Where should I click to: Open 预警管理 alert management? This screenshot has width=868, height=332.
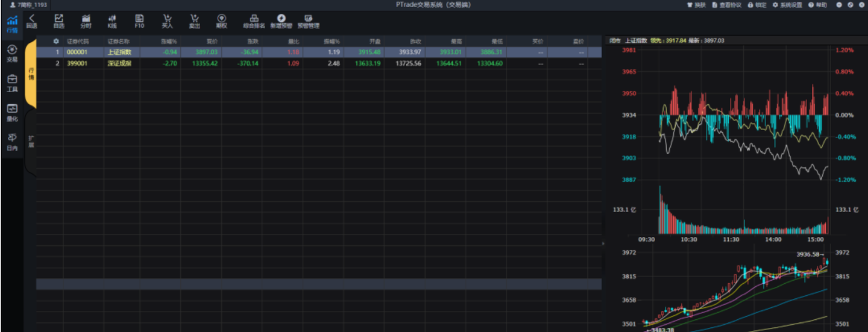click(x=308, y=21)
